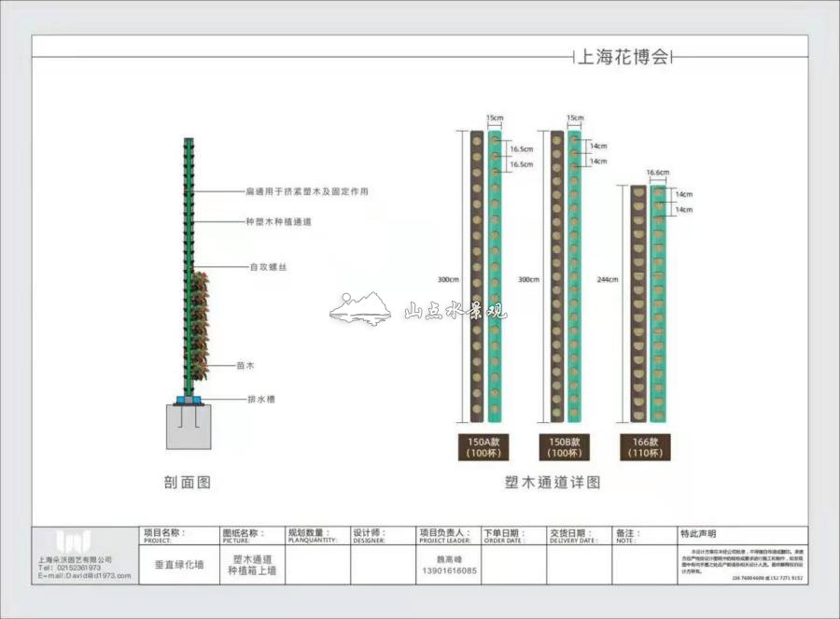Click the company logo in the title block
The width and height of the screenshot is (840, 619).
(x=73, y=542)
